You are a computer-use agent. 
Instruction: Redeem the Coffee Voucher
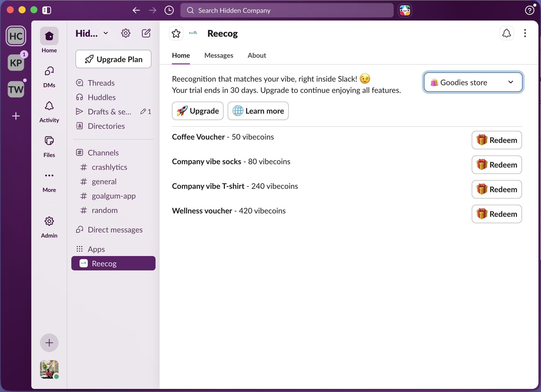[497, 140]
